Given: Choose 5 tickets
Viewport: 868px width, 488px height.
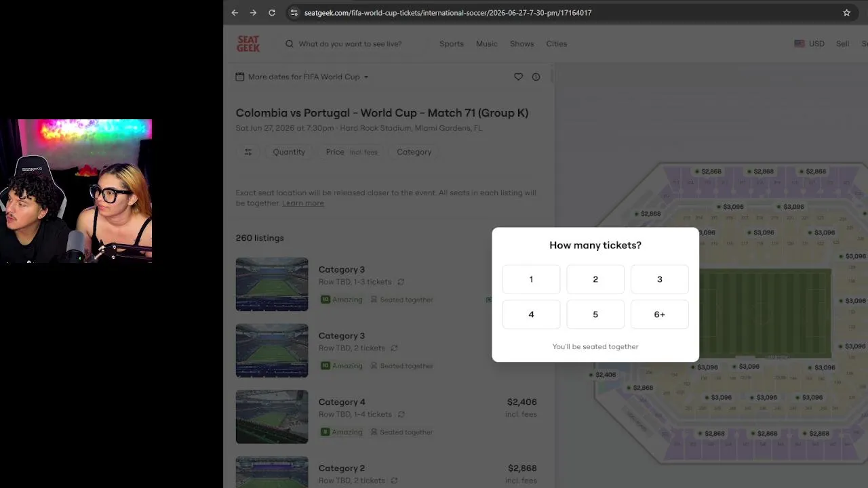Looking at the screenshot, I should [595, 314].
